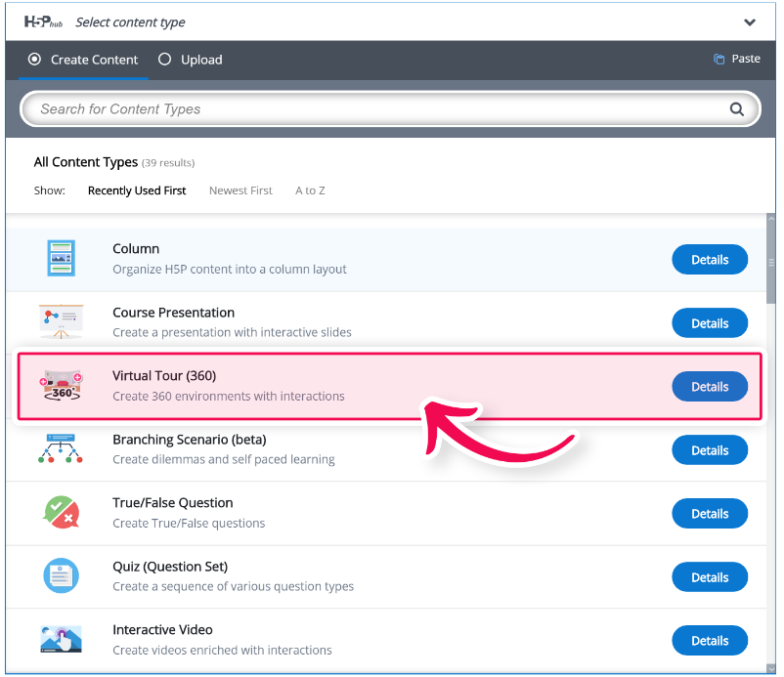
Task: Click the list scrollbar thumb
Action: (x=771, y=263)
